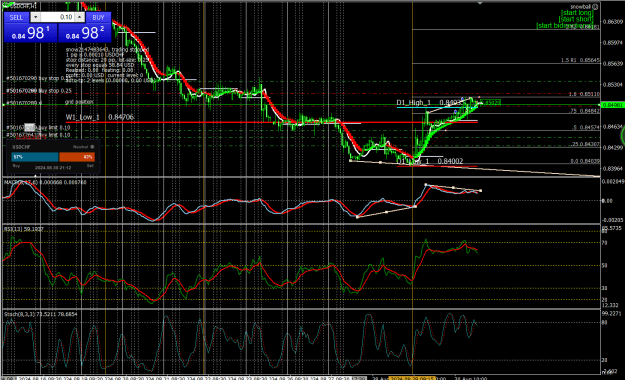Click the [start long] snowball link
The height and width of the screenshot is (380, 625).
pyautogui.click(x=577, y=13)
